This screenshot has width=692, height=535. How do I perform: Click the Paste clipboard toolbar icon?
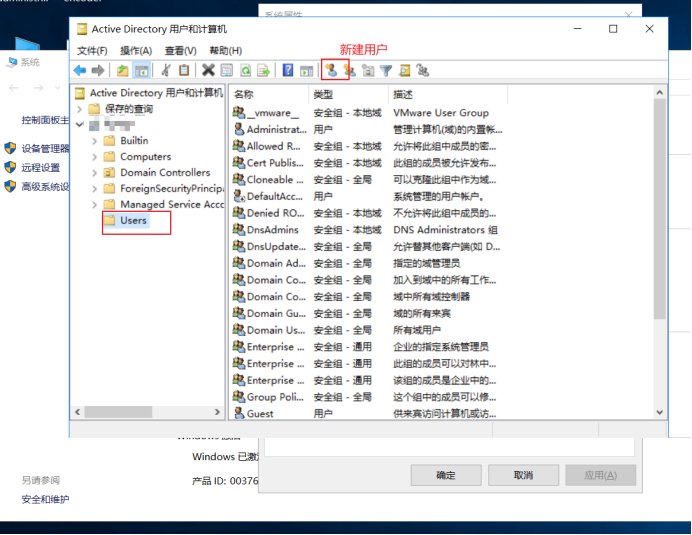tap(184, 70)
